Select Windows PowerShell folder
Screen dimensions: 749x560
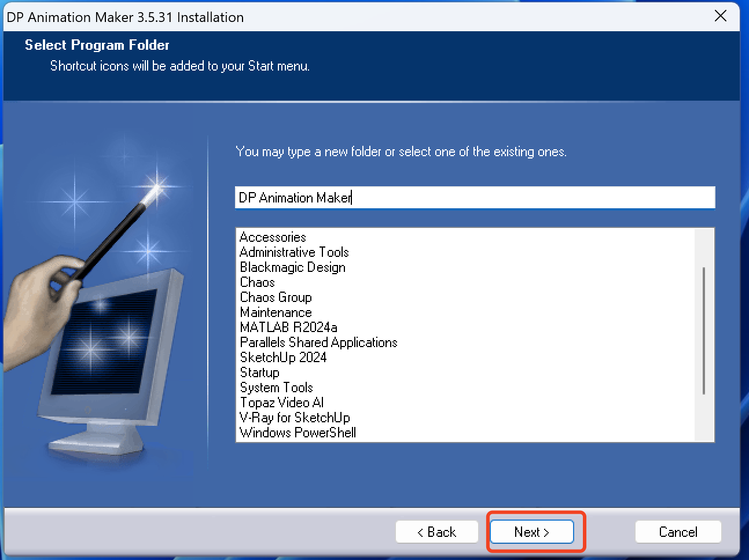298,433
